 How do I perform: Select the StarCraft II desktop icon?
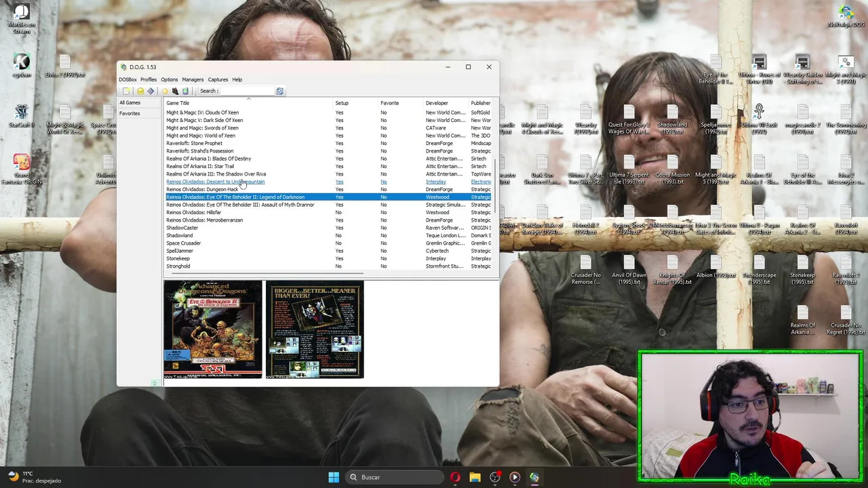click(x=22, y=117)
